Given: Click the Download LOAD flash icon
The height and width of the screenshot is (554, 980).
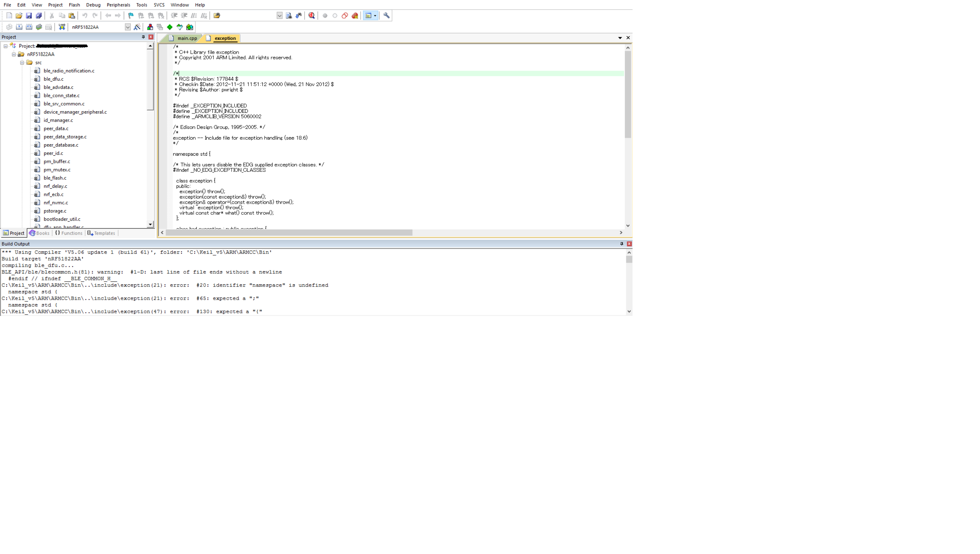Looking at the screenshot, I should [x=62, y=27].
